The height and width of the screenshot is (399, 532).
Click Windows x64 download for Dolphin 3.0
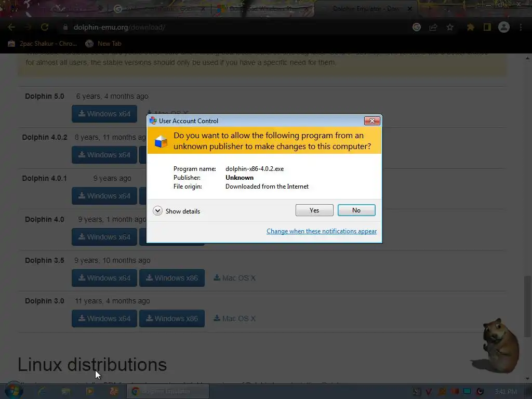pos(104,318)
